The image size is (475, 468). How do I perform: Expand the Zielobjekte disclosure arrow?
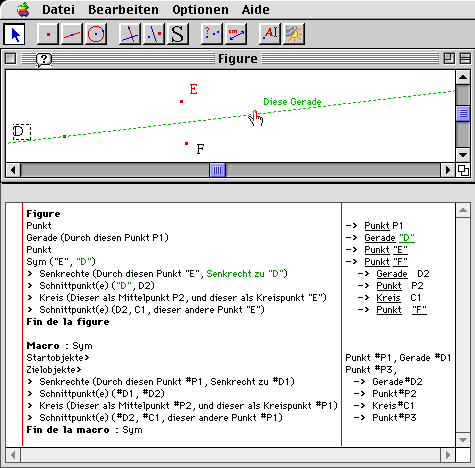coord(79,370)
